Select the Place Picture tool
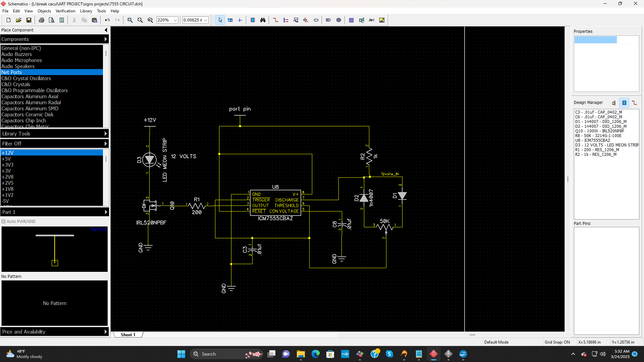The height and width of the screenshot is (362, 644). click(x=382, y=20)
